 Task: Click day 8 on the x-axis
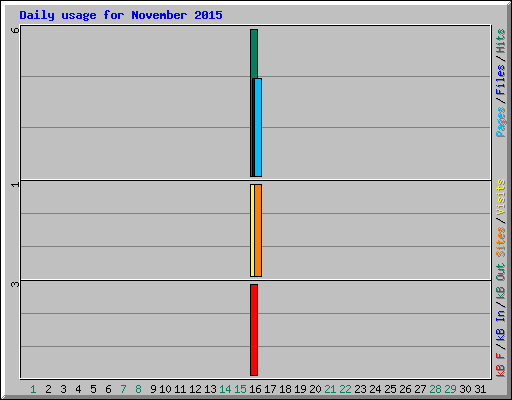(138, 389)
